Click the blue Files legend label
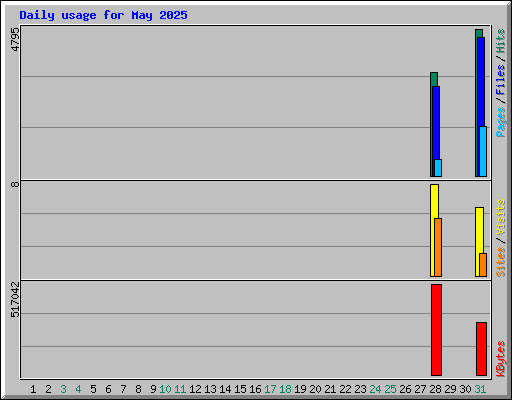The image size is (512, 400). tap(500, 79)
